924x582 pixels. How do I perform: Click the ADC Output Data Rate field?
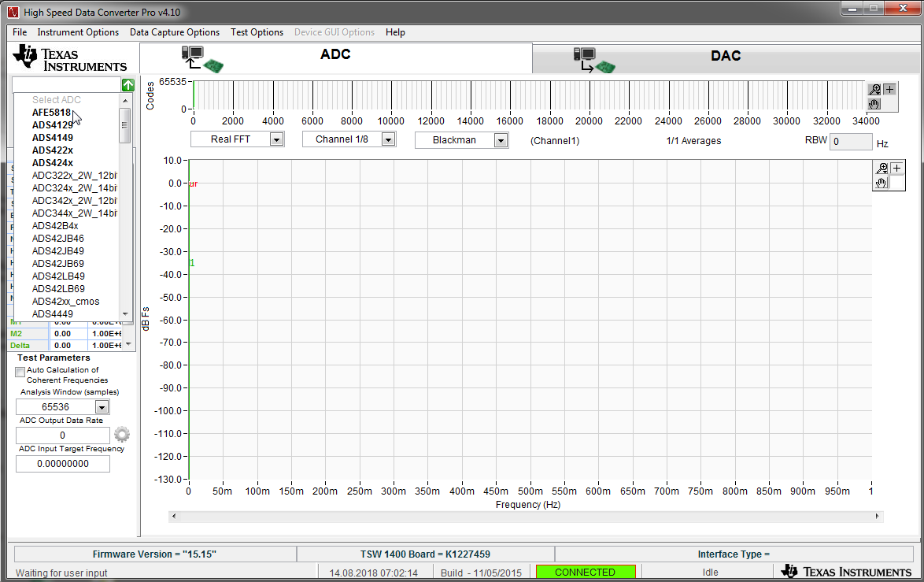coord(62,436)
